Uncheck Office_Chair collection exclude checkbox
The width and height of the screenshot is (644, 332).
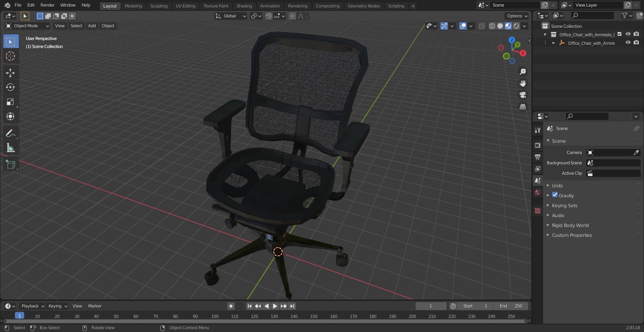tap(619, 34)
